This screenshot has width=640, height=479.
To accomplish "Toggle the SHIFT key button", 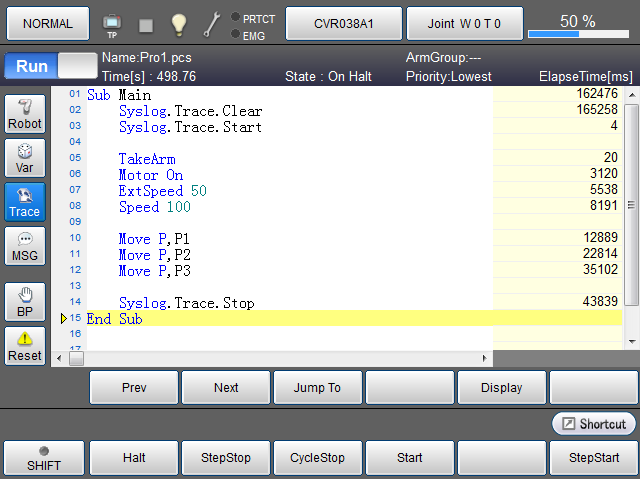I will tap(43, 458).
